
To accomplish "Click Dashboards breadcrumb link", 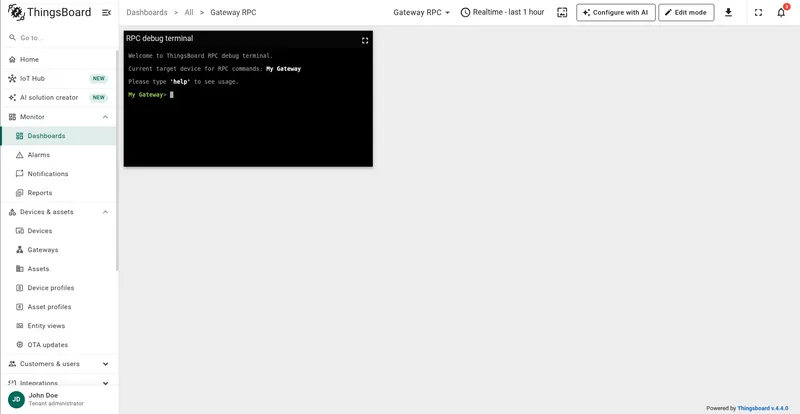I will click(x=147, y=12).
